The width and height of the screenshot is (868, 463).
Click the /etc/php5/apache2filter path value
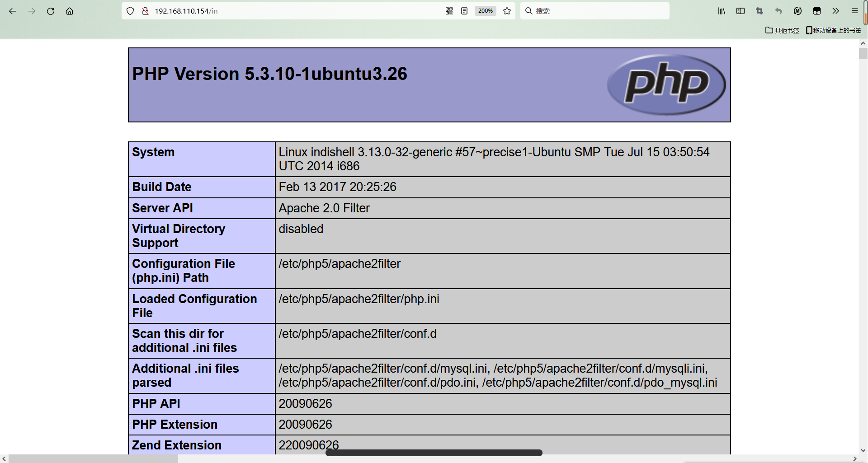340,264
